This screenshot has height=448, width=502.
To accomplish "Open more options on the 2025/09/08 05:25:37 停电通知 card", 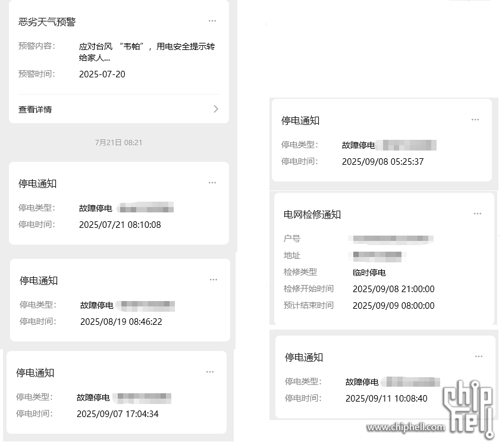I will click(475, 120).
